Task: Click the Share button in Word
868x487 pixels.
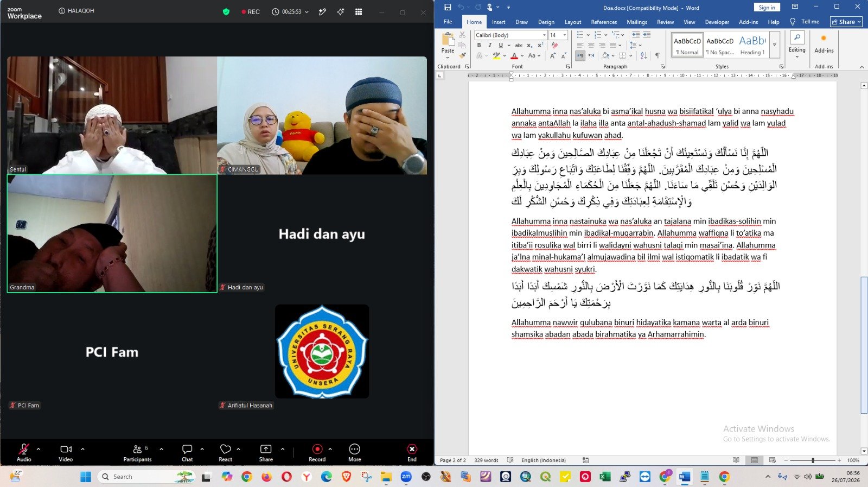Action: 846,22
